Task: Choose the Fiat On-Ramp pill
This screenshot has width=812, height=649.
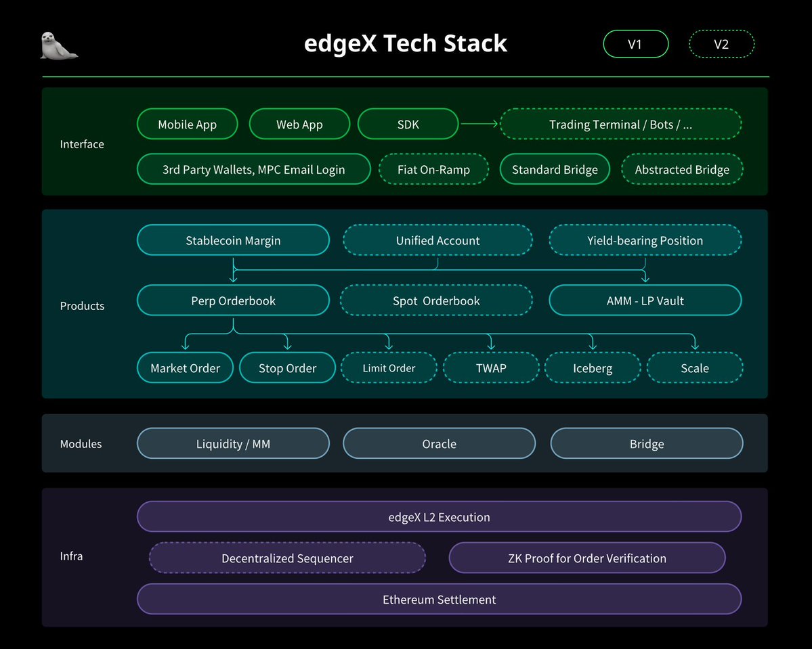Action: coord(434,169)
